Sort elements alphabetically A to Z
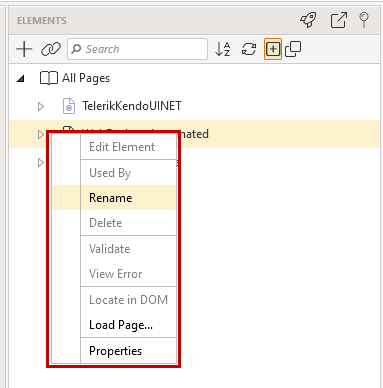This screenshot has width=383, height=388. click(223, 49)
